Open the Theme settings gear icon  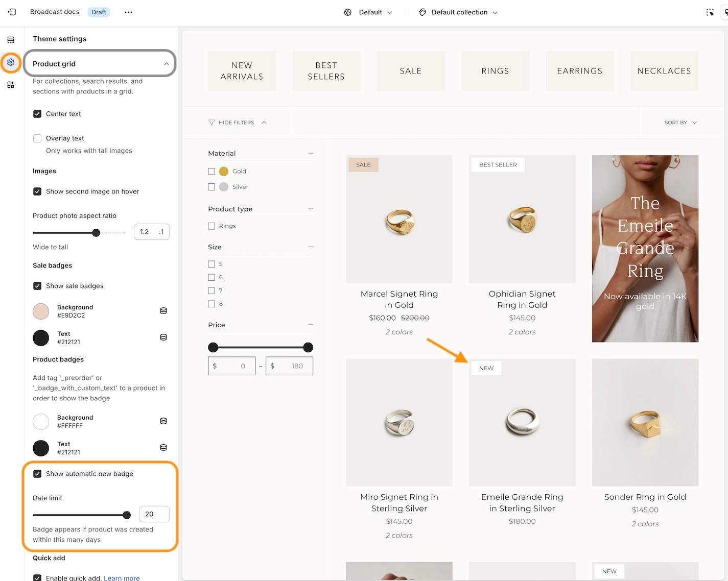click(11, 62)
